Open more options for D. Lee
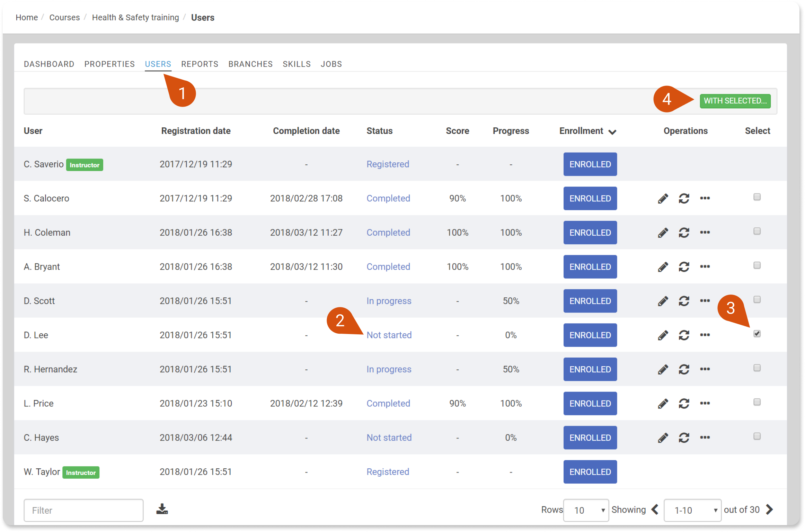 [x=705, y=335]
